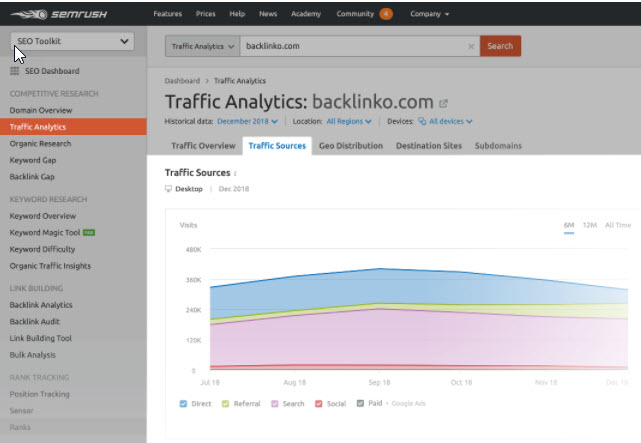Toggle the Search traffic checkbox
This screenshot has height=443, width=641.
pyautogui.click(x=275, y=404)
